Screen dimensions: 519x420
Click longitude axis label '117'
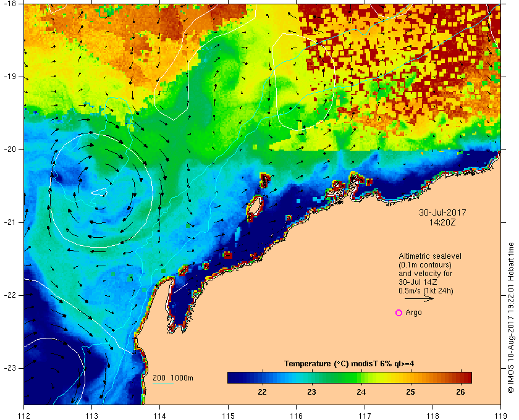pyautogui.click(x=365, y=416)
